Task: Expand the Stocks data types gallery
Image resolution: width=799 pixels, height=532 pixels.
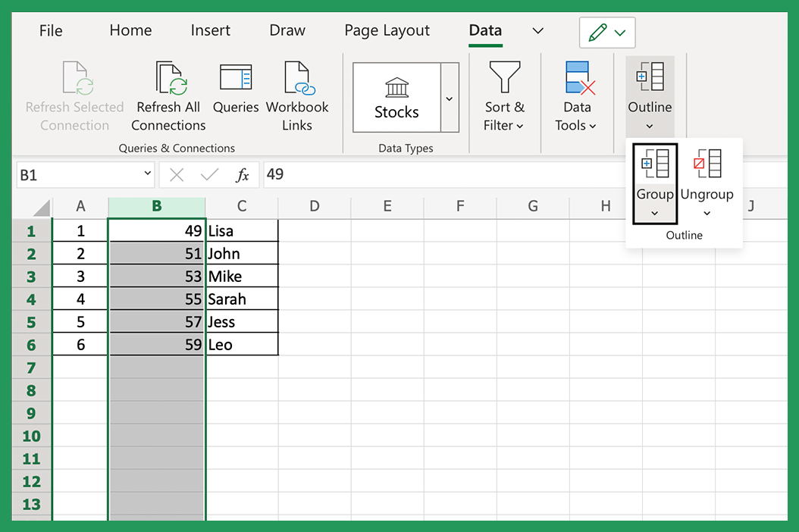Action: click(449, 96)
